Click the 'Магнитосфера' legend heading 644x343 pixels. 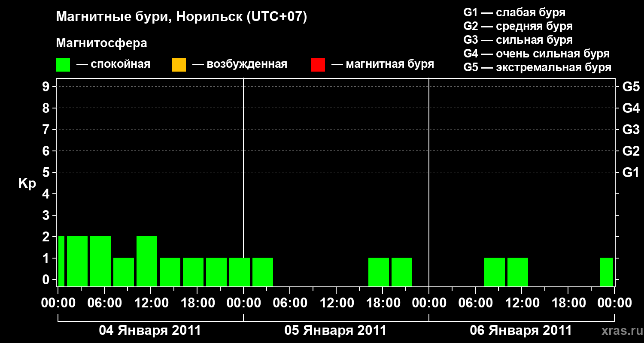click(x=102, y=43)
